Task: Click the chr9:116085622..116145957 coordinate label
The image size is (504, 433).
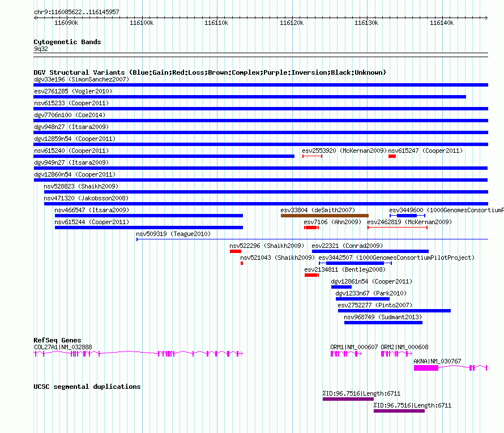Action: (x=76, y=12)
